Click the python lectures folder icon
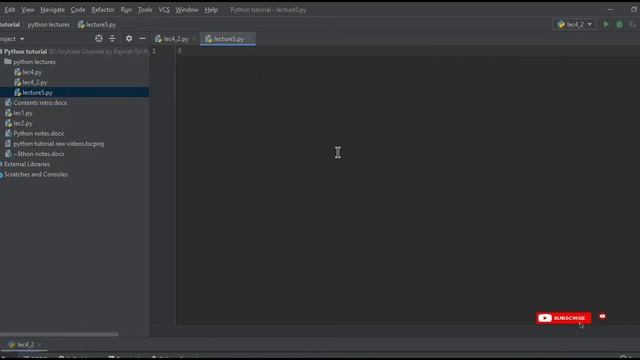Image resolution: width=640 pixels, height=360 pixels. (8, 62)
